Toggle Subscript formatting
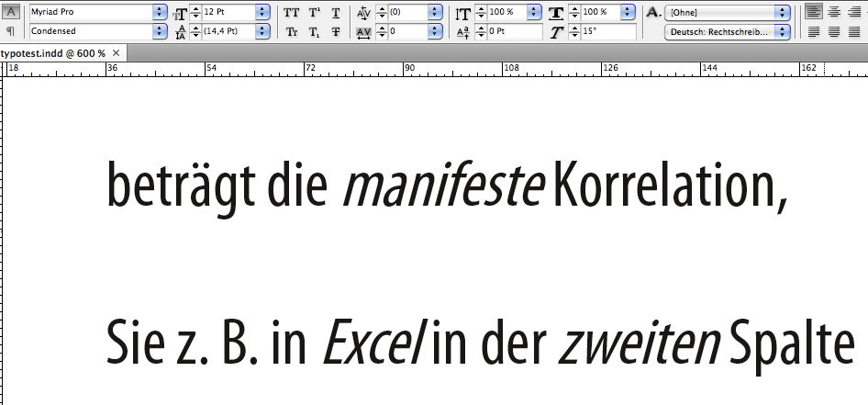This screenshot has width=868, height=405. [315, 33]
